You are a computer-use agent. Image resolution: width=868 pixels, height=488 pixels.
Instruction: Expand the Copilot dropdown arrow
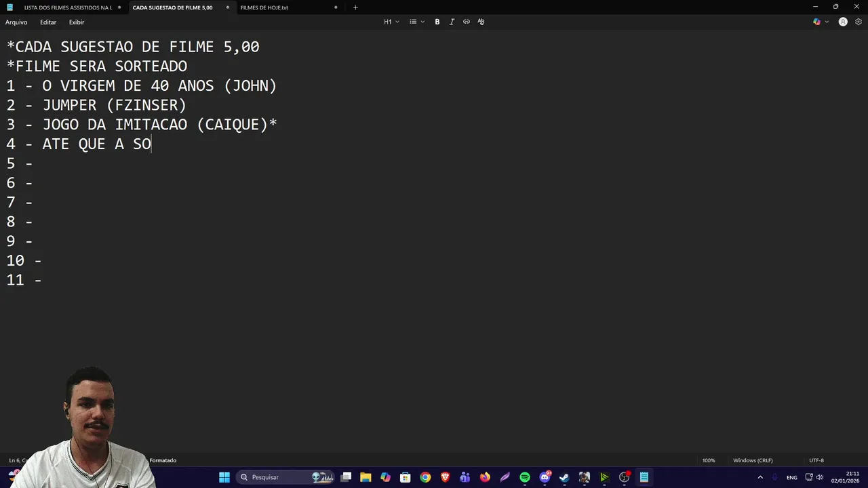[827, 22]
